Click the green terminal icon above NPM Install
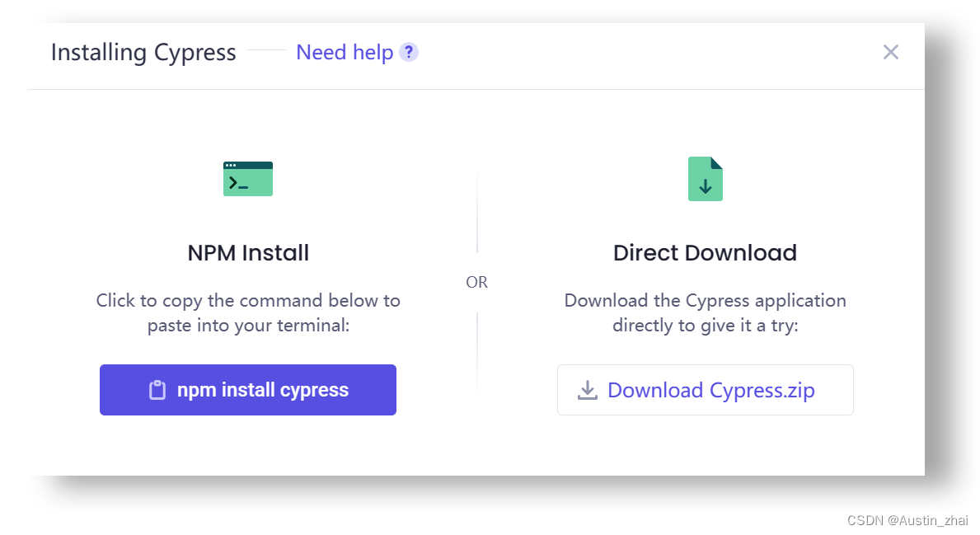Screen dimensions: 980x535 248,179
